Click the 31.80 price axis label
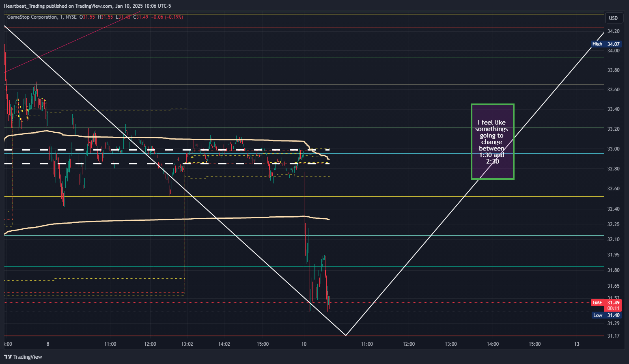Image resolution: width=629 pixels, height=364 pixels. 613,270
